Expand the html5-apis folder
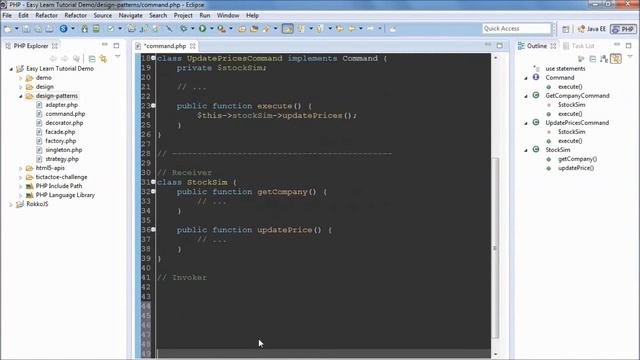Screen dimensions: 640x360 click(x=21, y=168)
